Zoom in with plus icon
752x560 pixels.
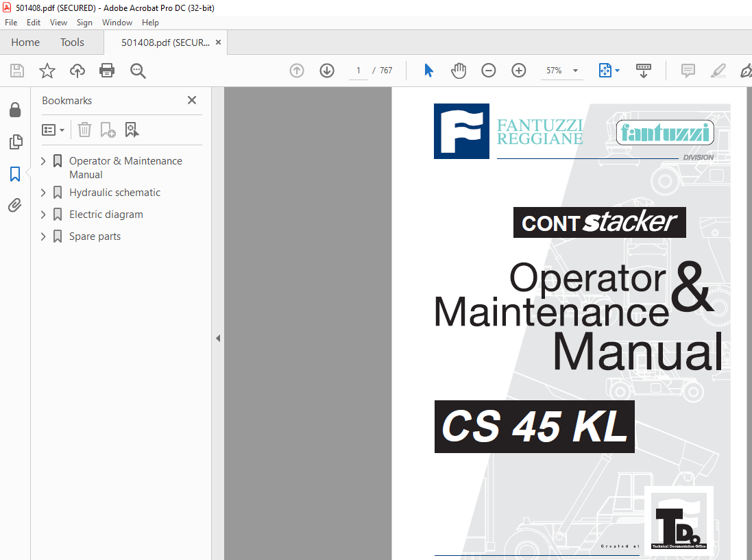[x=518, y=71]
